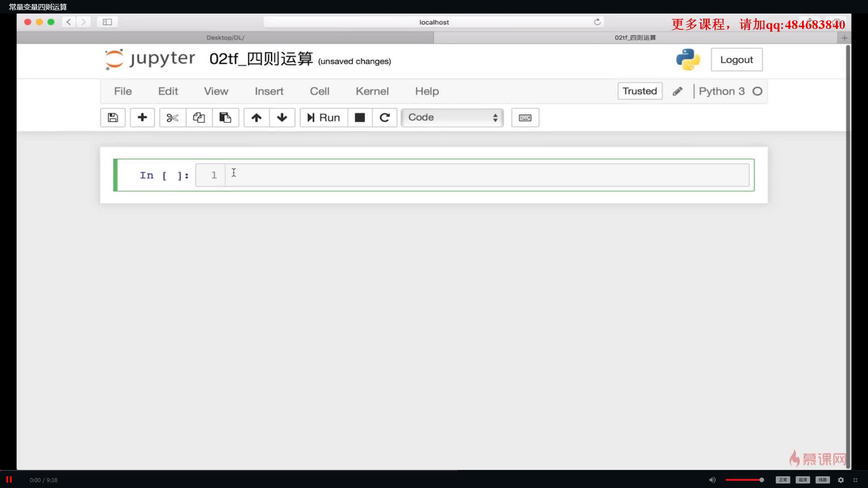
Task: Toggle the browser sidebar icon
Action: (x=107, y=22)
